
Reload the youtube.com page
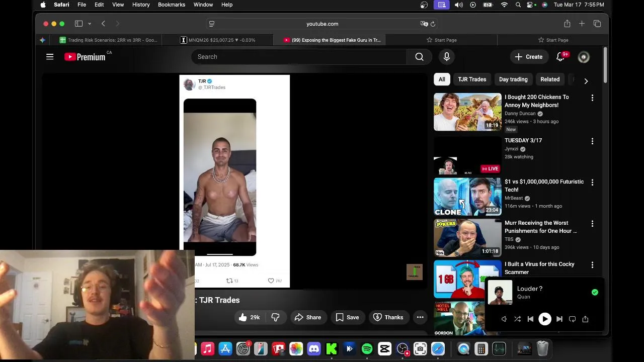click(433, 24)
